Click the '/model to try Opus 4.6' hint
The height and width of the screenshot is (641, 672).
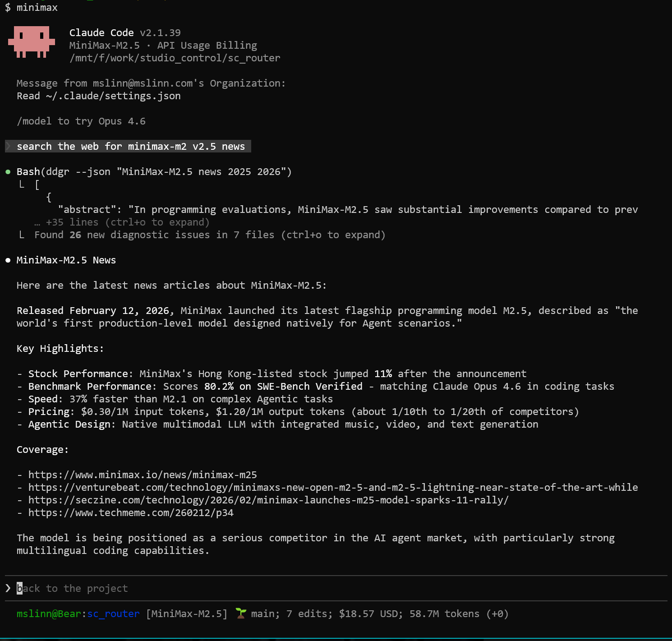(81, 121)
